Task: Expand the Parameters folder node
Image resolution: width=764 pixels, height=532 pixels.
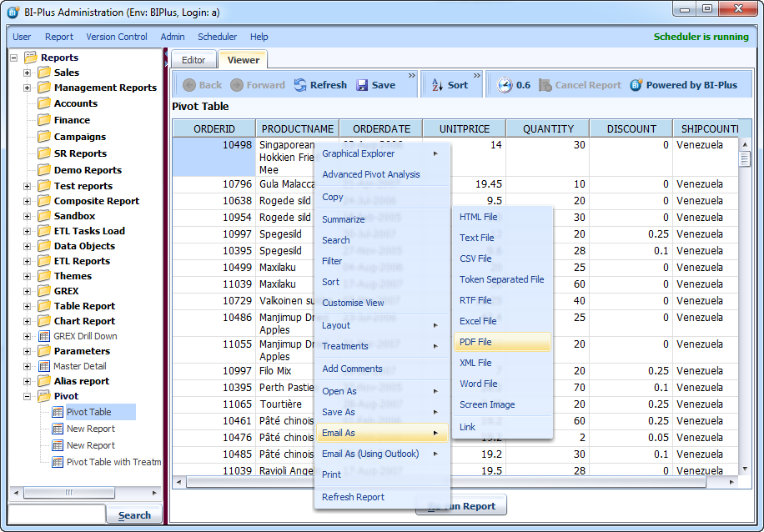Action: point(28,351)
